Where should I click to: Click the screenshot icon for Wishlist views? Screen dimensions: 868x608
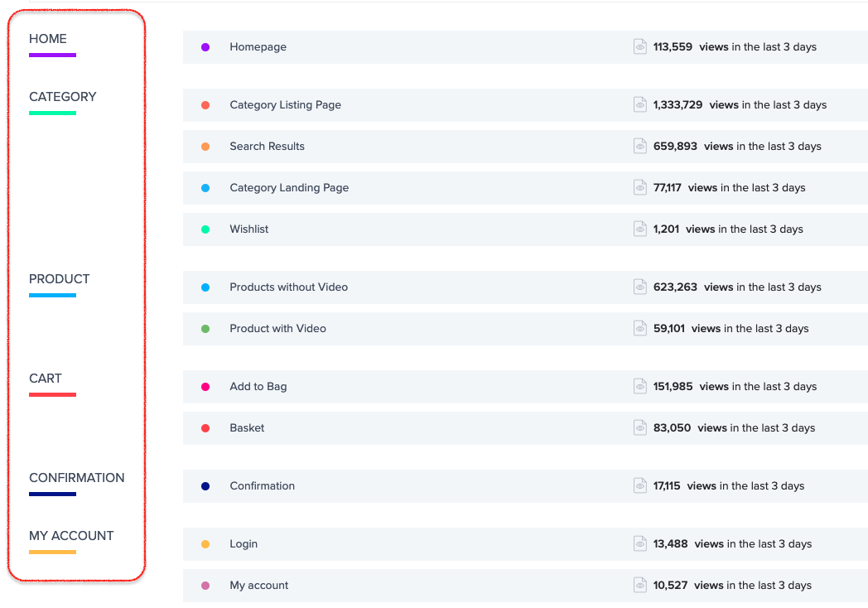pyautogui.click(x=639, y=229)
